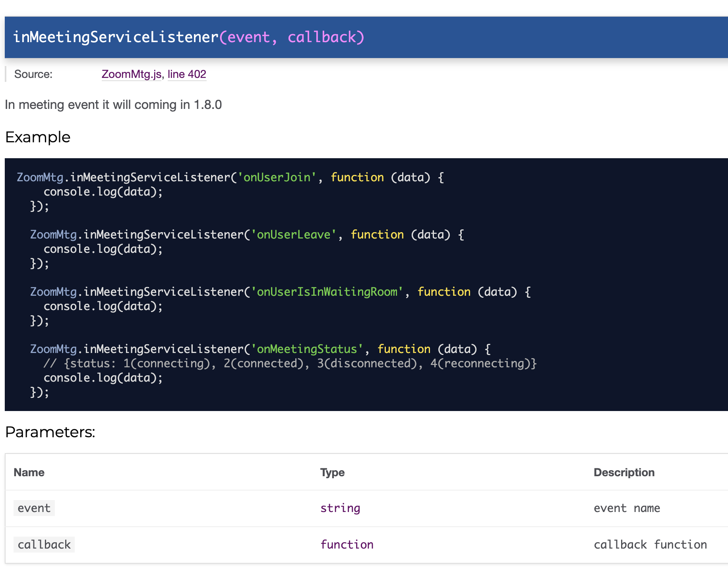
Task: Click 'ZoomMtg' on the onUserJoin code line
Action: pos(40,177)
